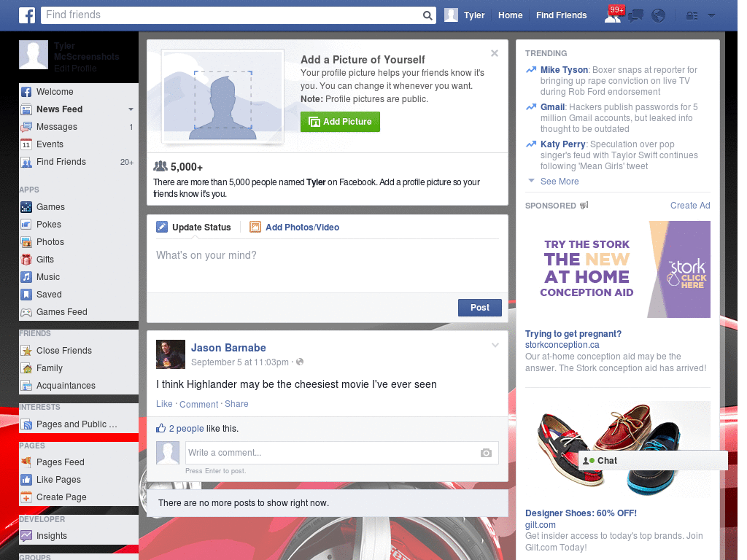Select the Update Status tab
747x560 pixels.
(194, 227)
